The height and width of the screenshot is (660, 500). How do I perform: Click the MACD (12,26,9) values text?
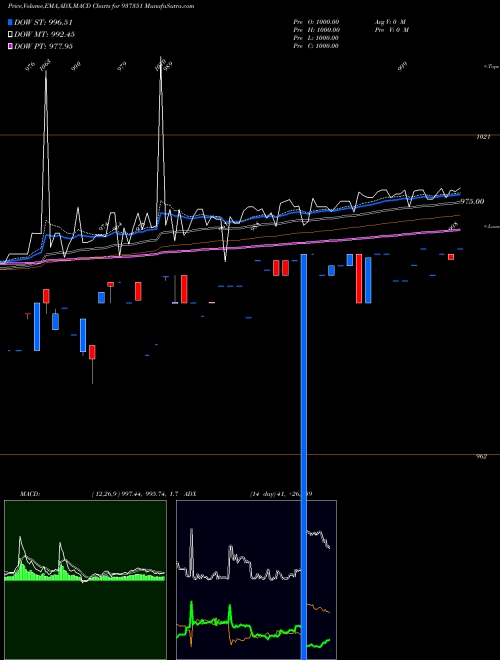point(135,494)
